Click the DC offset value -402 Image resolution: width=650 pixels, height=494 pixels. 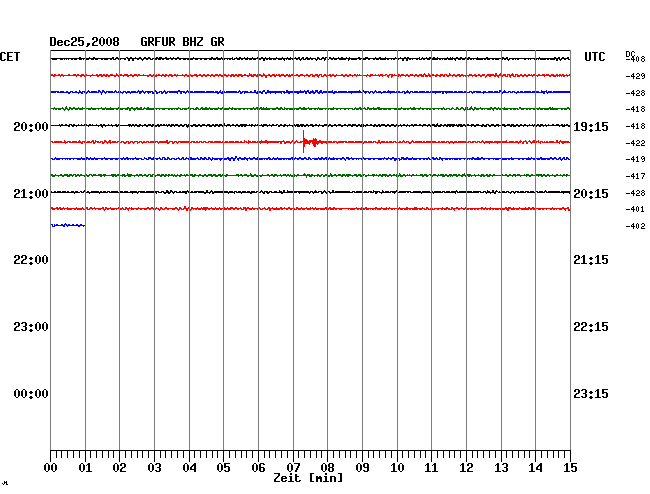point(635,226)
